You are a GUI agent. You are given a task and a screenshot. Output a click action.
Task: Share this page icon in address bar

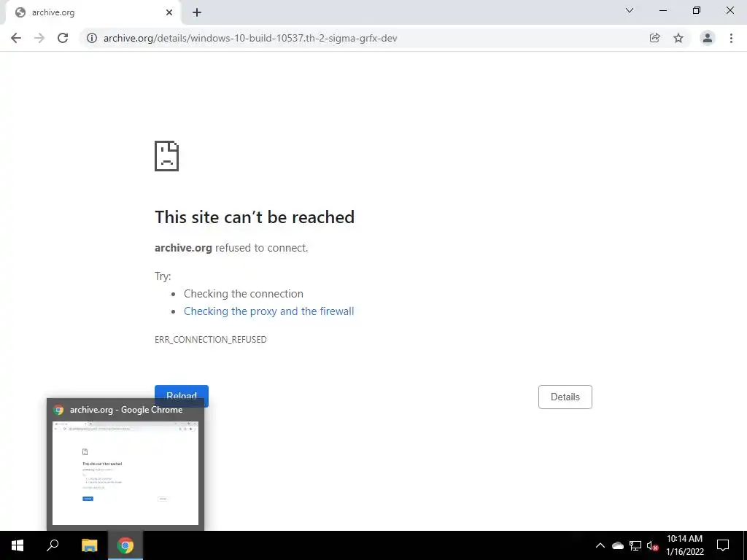[x=654, y=38]
